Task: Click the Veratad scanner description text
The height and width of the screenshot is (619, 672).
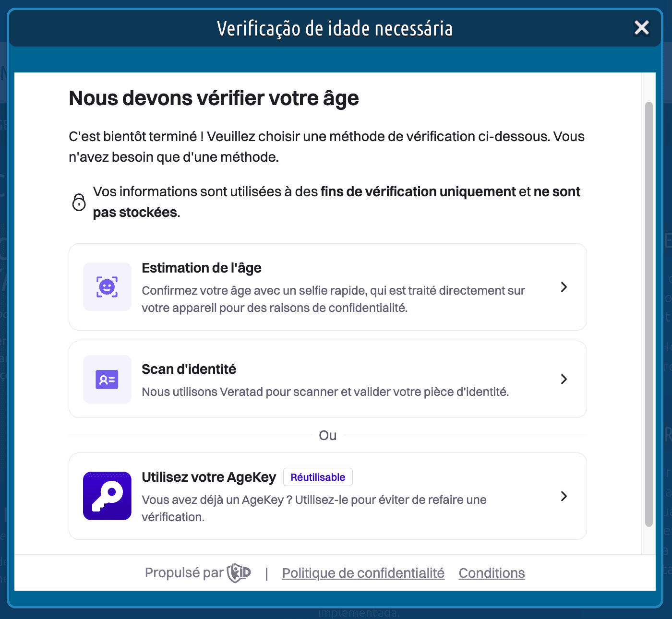Action: coord(325,392)
